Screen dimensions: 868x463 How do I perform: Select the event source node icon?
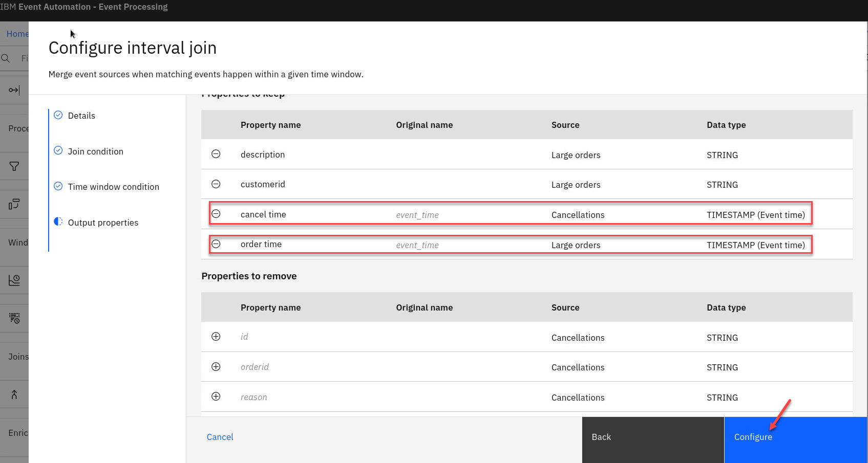coord(14,90)
